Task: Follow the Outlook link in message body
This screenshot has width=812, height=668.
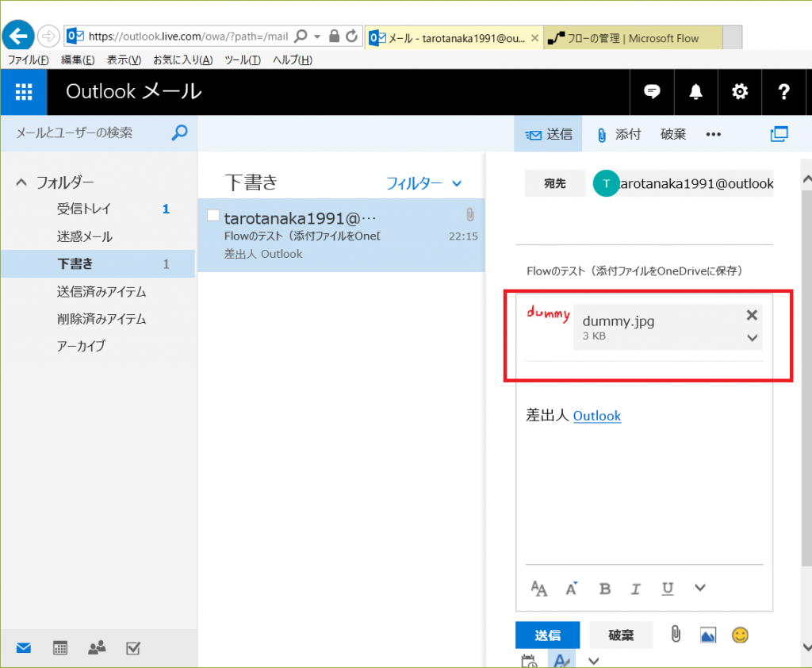Action: click(x=596, y=416)
